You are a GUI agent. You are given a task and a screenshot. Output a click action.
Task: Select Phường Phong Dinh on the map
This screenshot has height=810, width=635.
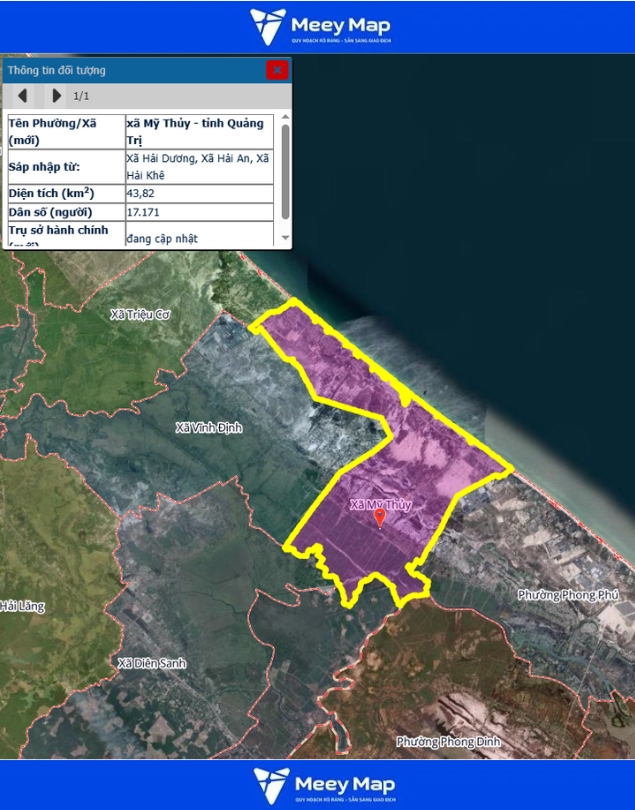(x=446, y=742)
